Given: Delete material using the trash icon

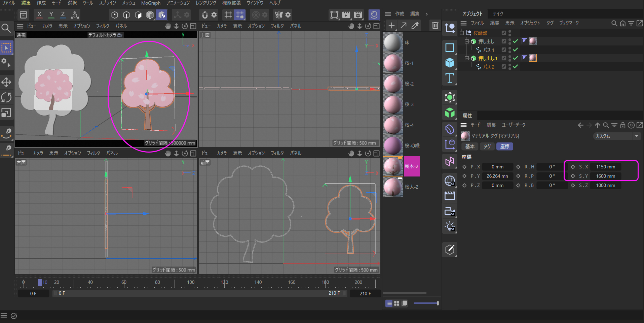Looking at the screenshot, I should pyautogui.click(x=435, y=26).
